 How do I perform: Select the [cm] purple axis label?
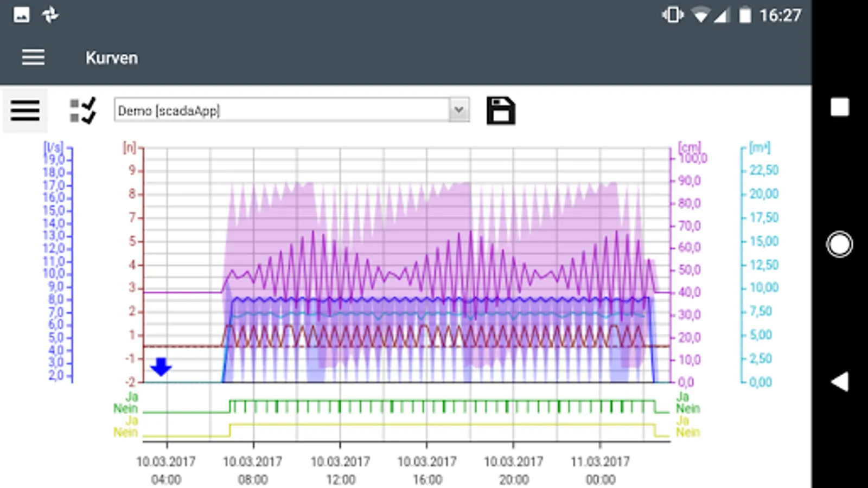(690, 147)
